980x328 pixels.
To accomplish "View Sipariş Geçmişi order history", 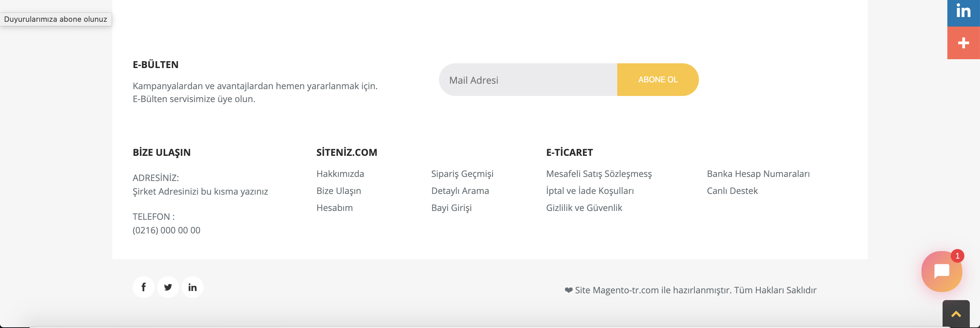I will (x=462, y=174).
